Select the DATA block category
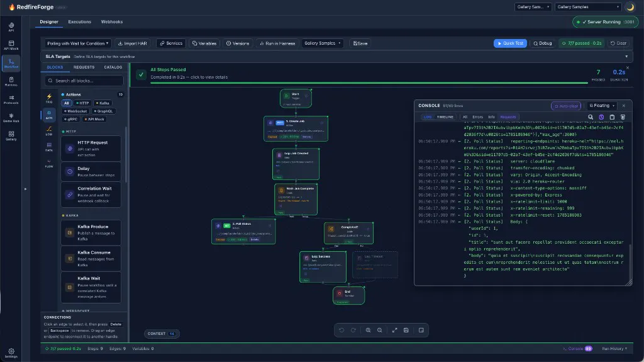 49,147
